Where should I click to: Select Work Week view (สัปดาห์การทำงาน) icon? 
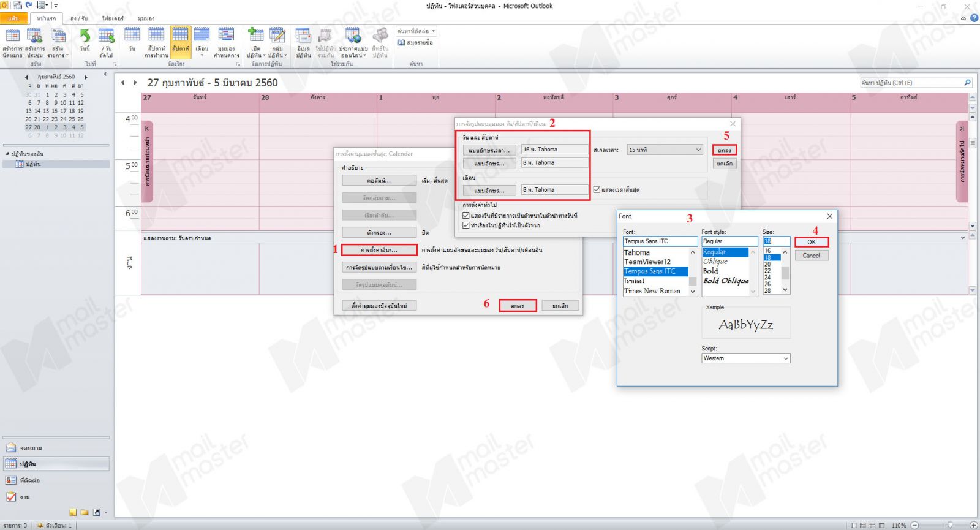click(156, 43)
